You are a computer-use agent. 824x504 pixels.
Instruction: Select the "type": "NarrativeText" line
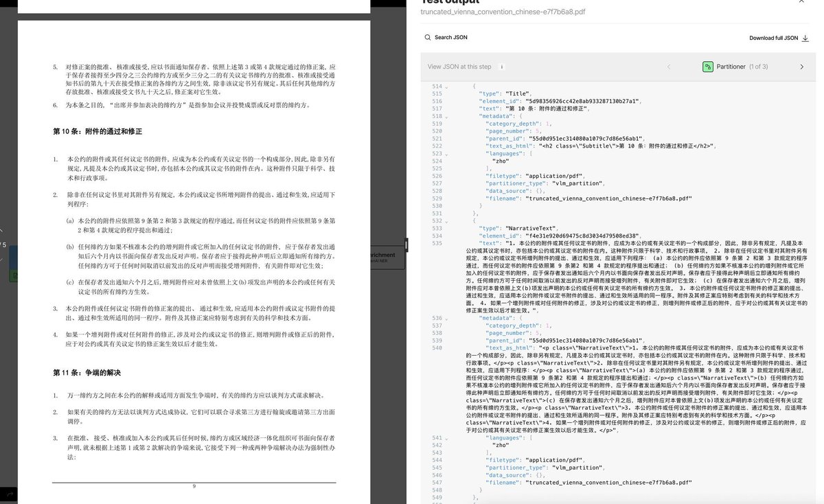(x=520, y=228)
